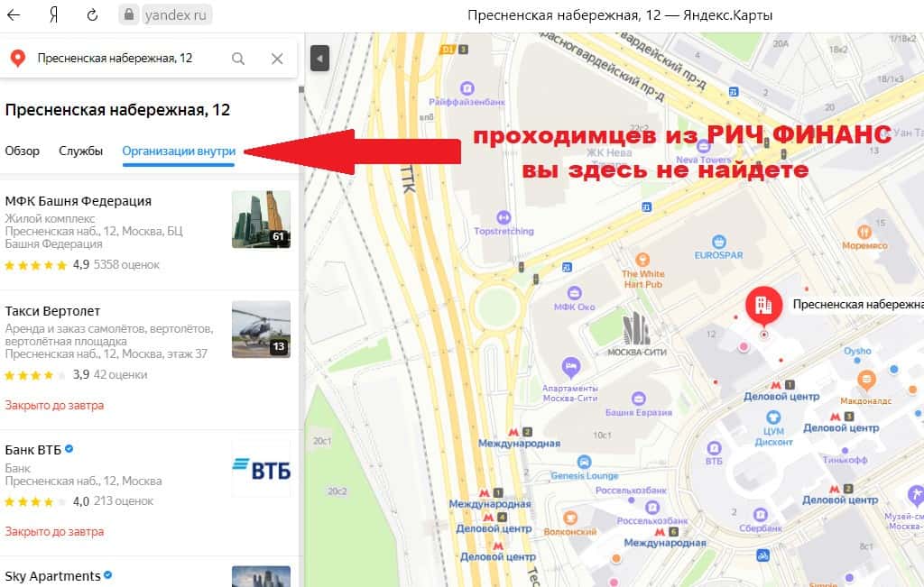Click the yandex.ru address field
Viewport: 924px width, 587px height.
[176, 14]
